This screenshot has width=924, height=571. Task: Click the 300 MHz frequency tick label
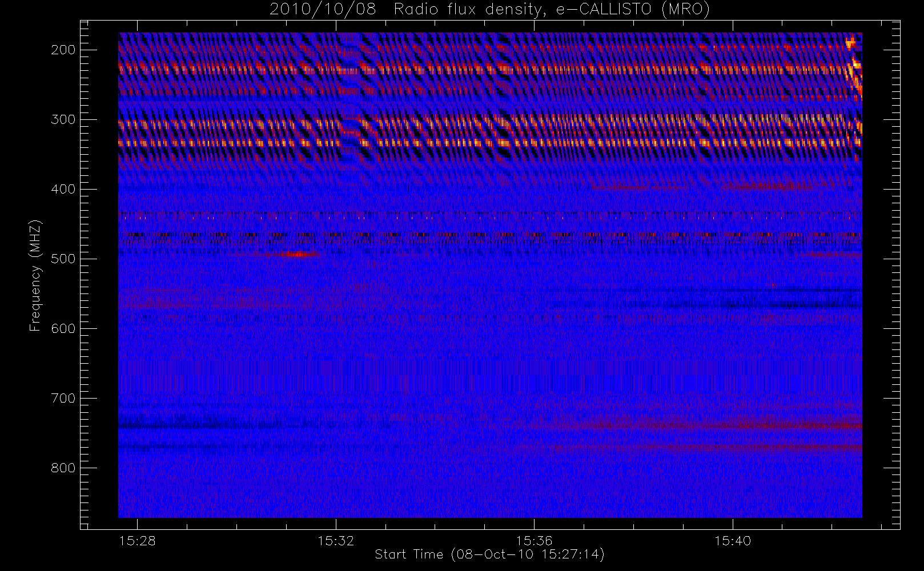click(63, 119)
